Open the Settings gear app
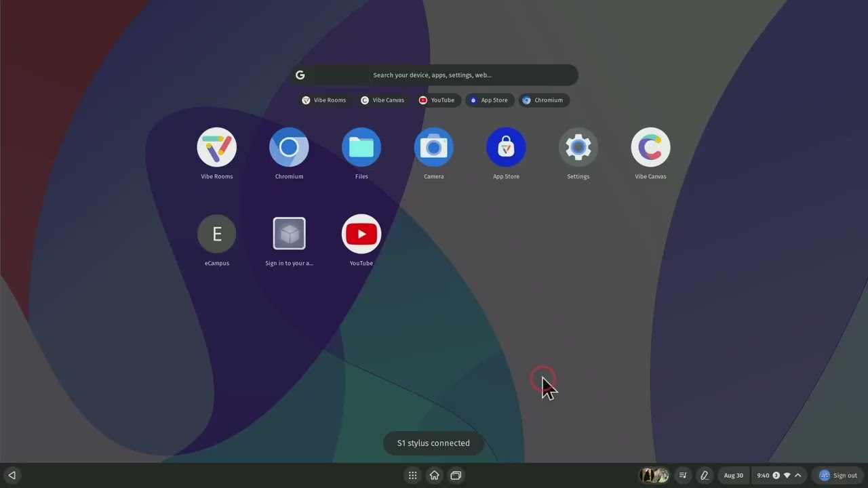868x488 pixels. point(578,147)
